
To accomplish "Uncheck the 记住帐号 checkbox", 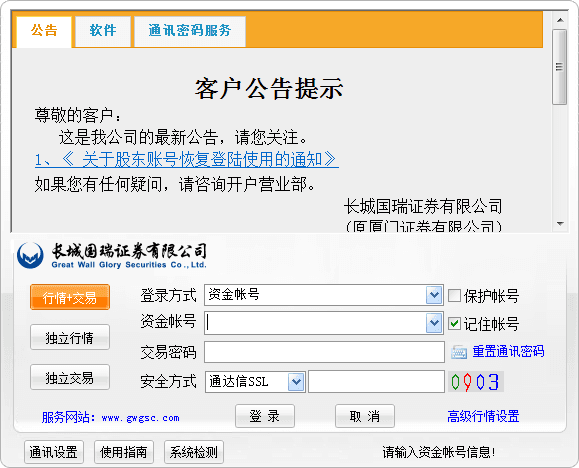I will pos(454,324).
